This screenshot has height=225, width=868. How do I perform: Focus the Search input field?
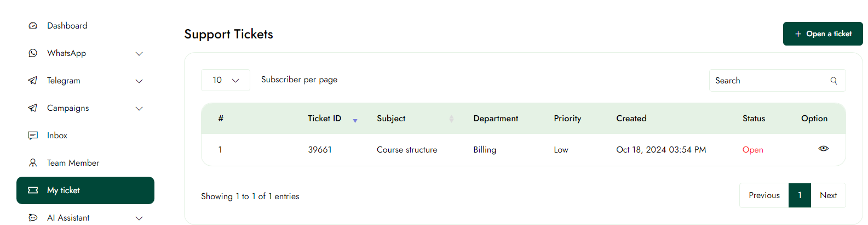click(769, 81)
